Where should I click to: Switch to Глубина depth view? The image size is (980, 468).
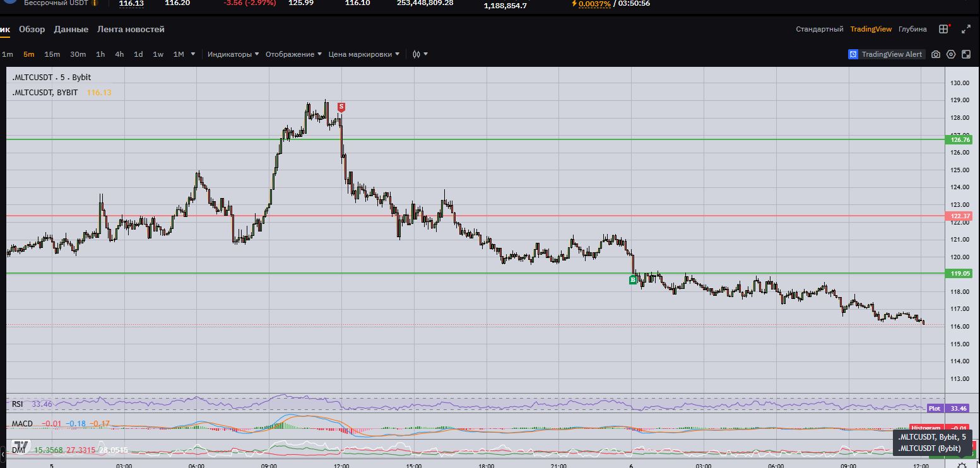click(912, 29)
